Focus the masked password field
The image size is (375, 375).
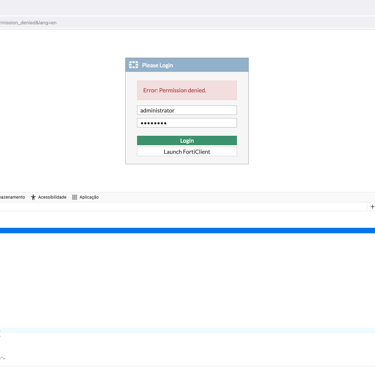tap(187, 123)
